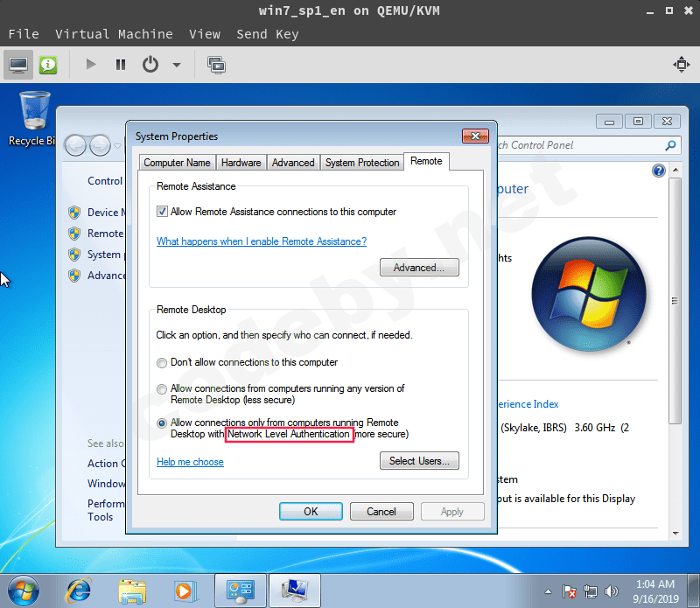Open the manage VM snapshots icon

(x=216, y=66)
